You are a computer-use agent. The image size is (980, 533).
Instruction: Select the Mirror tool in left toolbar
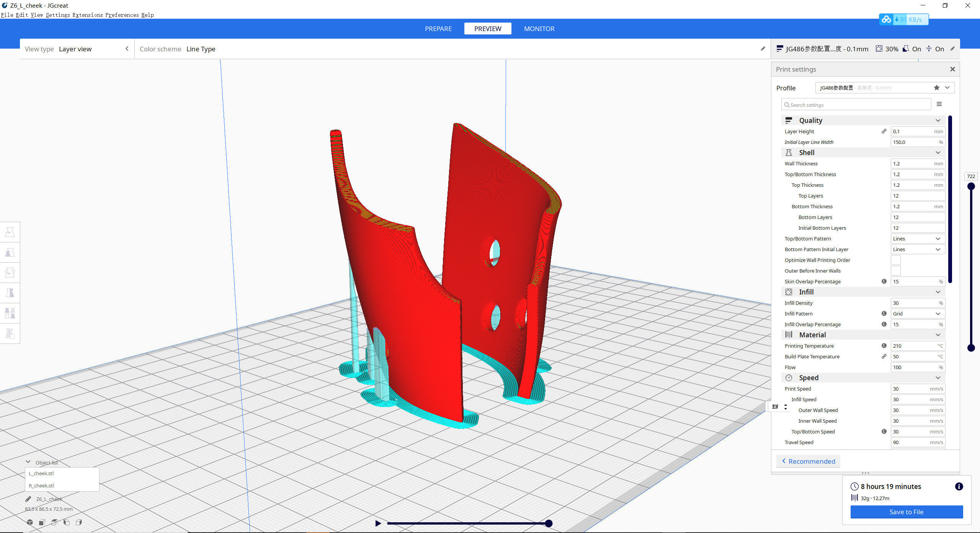click(x=10, y=293)
